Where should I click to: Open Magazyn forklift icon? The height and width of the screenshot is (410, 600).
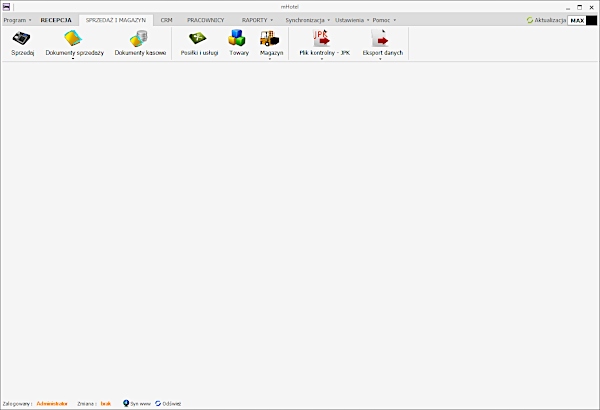pos(270,38)
